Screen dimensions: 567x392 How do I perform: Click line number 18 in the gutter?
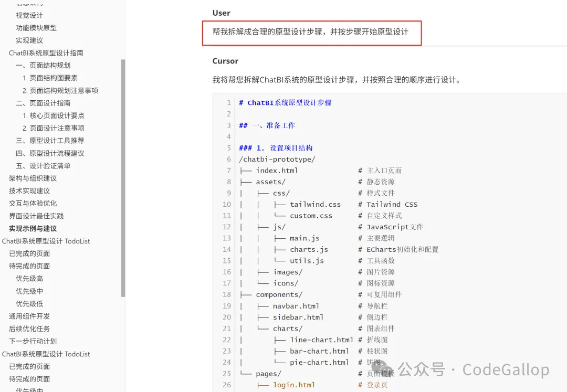(x=227, y=294)
